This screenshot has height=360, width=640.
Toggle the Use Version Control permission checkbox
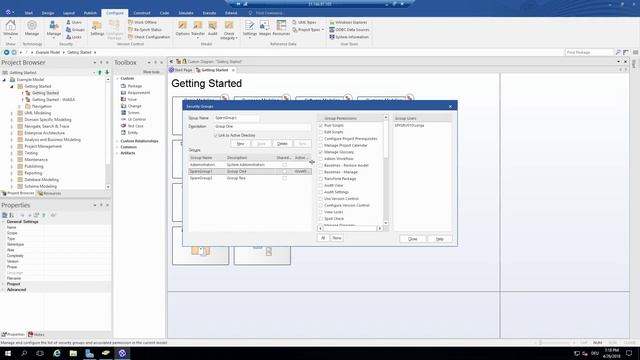(320, 199)
